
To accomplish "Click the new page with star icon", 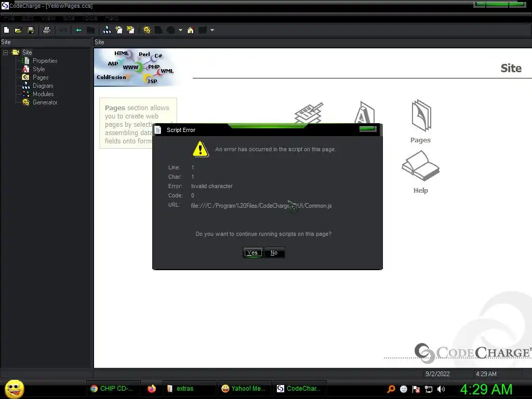I will coord(130,30).
